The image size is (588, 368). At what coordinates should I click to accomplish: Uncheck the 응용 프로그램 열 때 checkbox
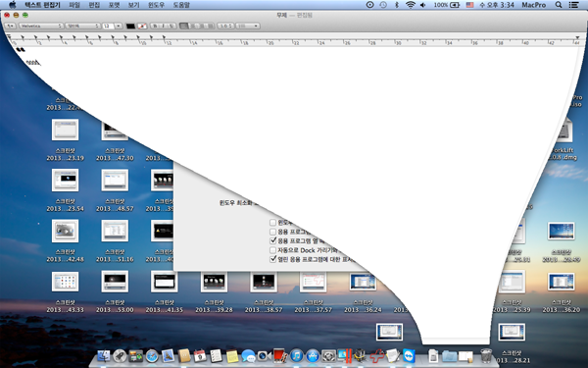[273, 240]
